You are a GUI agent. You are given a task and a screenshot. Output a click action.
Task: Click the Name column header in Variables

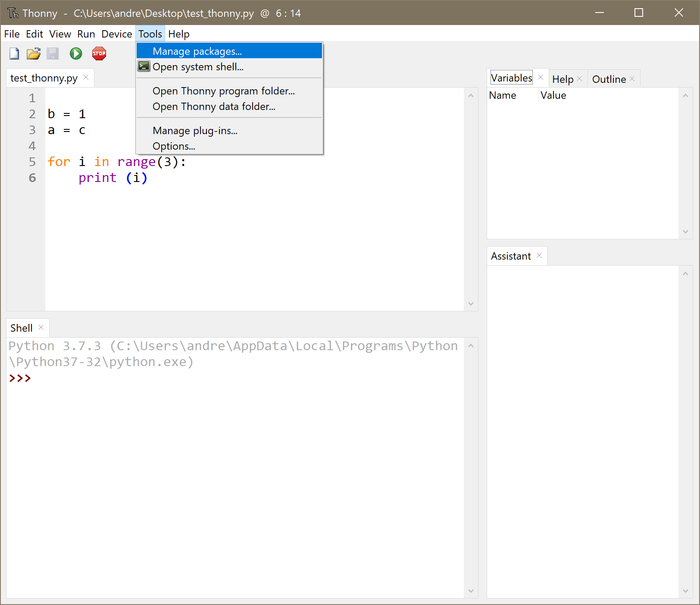click(512, 95)
